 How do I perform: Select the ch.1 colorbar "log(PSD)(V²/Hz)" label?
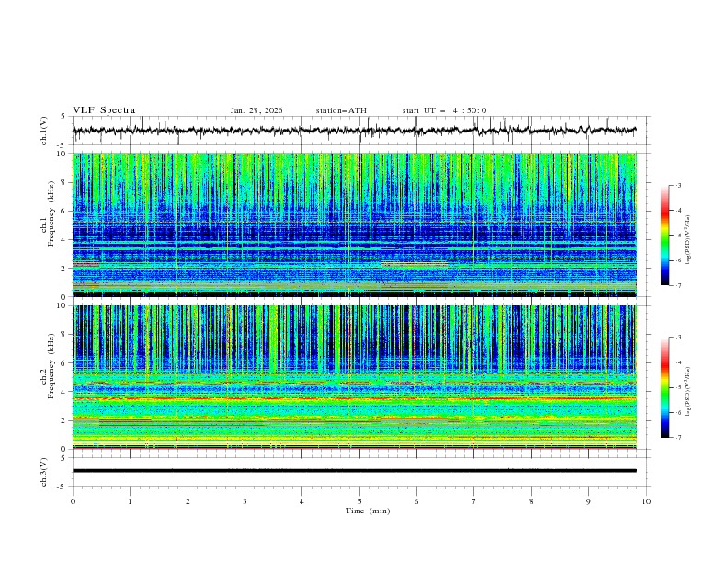pyautogui.click(x=688, y=240)
